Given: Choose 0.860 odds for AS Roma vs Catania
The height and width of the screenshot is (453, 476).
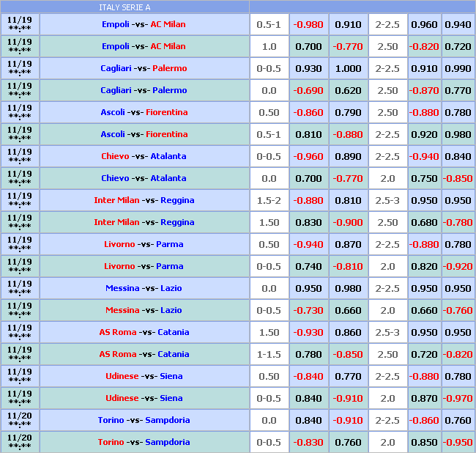Looking at the screenshot, I should coord(348,332).
